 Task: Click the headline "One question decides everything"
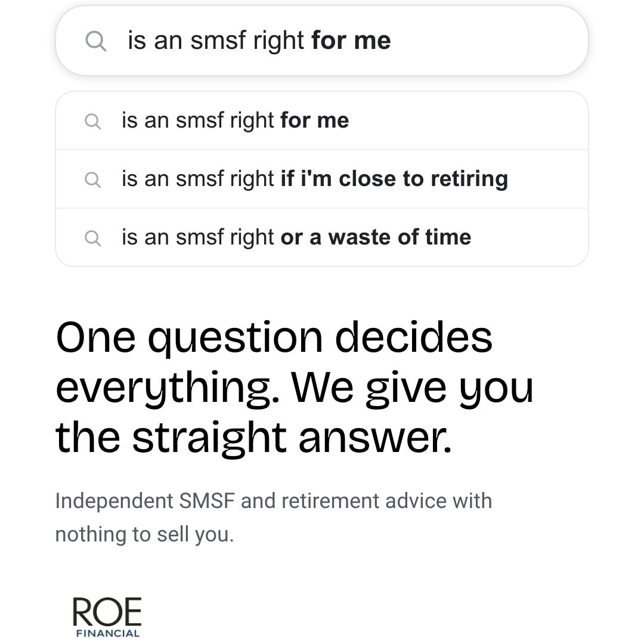(295, 387)
